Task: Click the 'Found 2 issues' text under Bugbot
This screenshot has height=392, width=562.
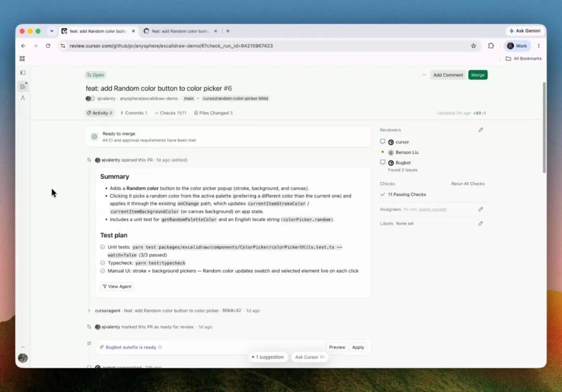Action: coord(402,170)
